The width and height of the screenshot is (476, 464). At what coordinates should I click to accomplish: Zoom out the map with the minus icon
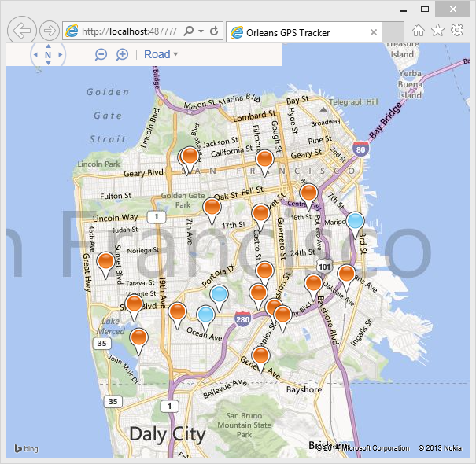(101, 54)
